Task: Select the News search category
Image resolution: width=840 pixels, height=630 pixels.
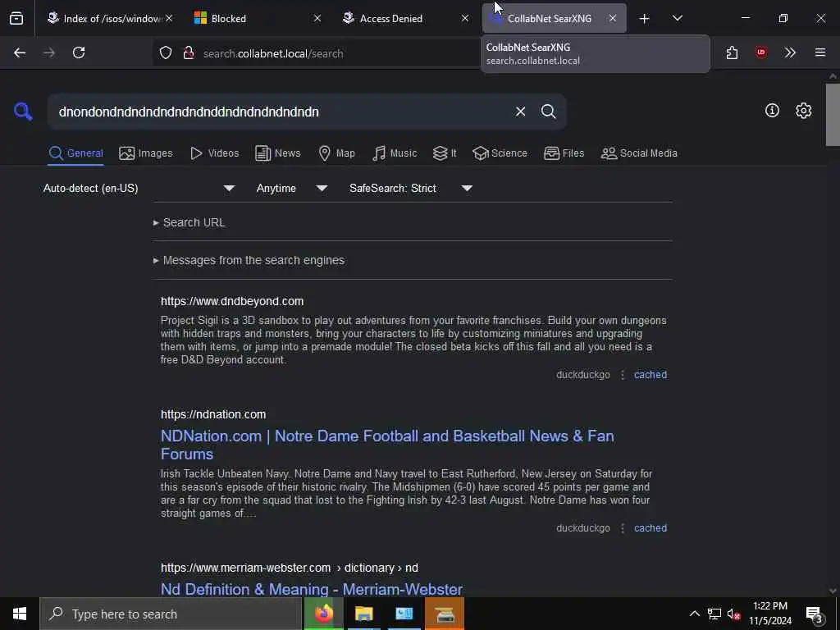Action: 277,153
